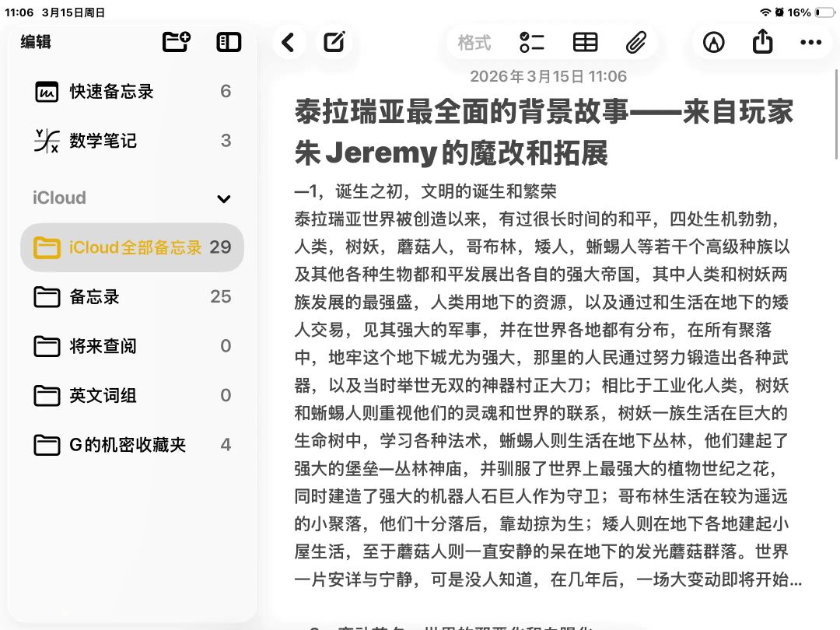Click the count 4 beside G的机密收藏夹

point(226,445)
